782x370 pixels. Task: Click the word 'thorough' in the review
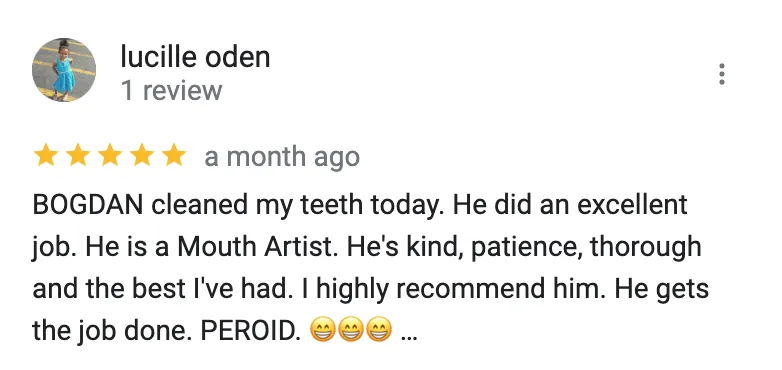[x=645, y=248]
